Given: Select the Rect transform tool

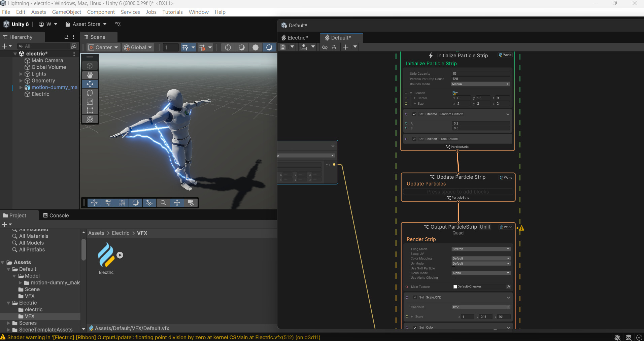Looking at the screenshot, I should tap(90, 110).
